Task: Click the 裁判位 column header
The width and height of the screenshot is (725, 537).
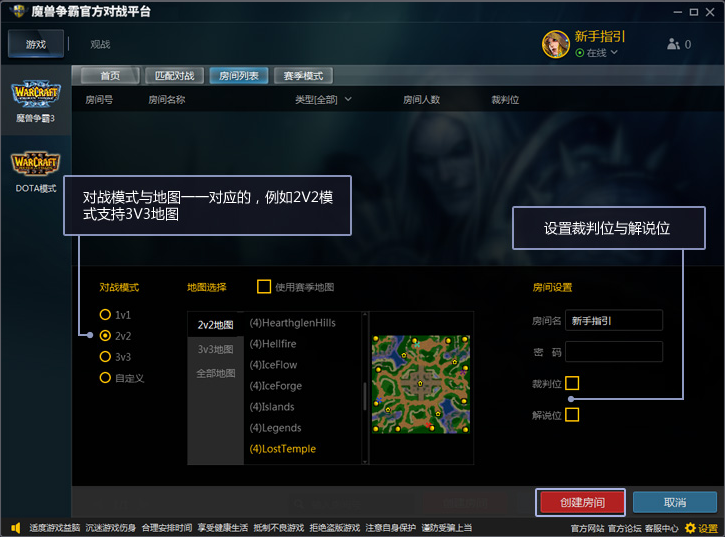Action: (505, 99)
